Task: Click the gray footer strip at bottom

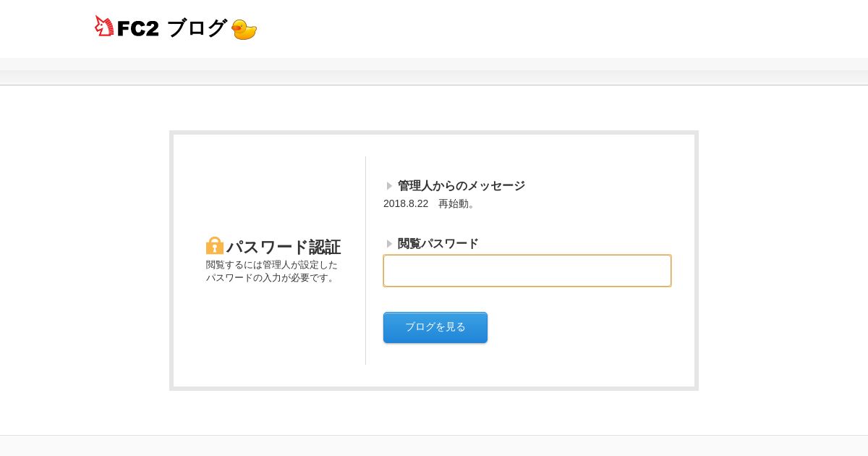Action: click(x=434, y=446)
